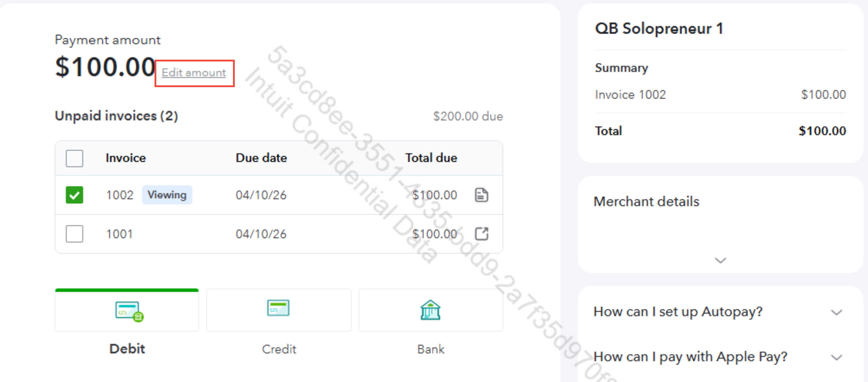This screenshot has width=868, height=382.
Task: Switch to the Debit payment tab
Action: click(x=127, y=349)
